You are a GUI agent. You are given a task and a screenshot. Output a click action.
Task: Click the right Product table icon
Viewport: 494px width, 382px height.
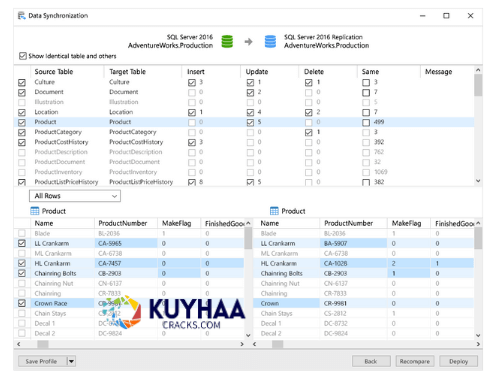(274, 211)
